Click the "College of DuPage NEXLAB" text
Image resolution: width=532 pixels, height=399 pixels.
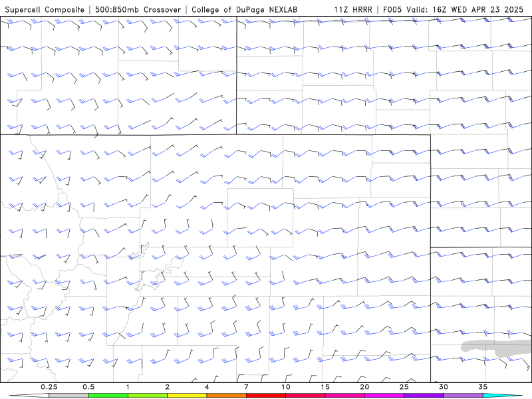pos(244,9)
